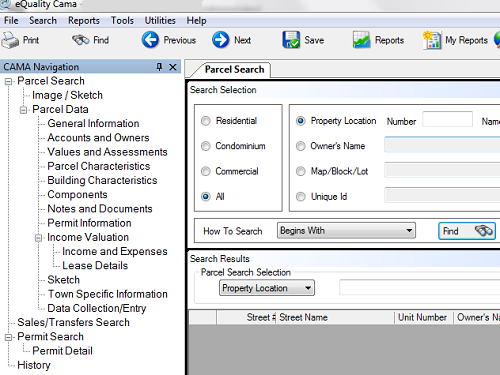Select the Condominium radio button
Image resolution: width=500 pixels, height=375 pixels.
[206, 146]
